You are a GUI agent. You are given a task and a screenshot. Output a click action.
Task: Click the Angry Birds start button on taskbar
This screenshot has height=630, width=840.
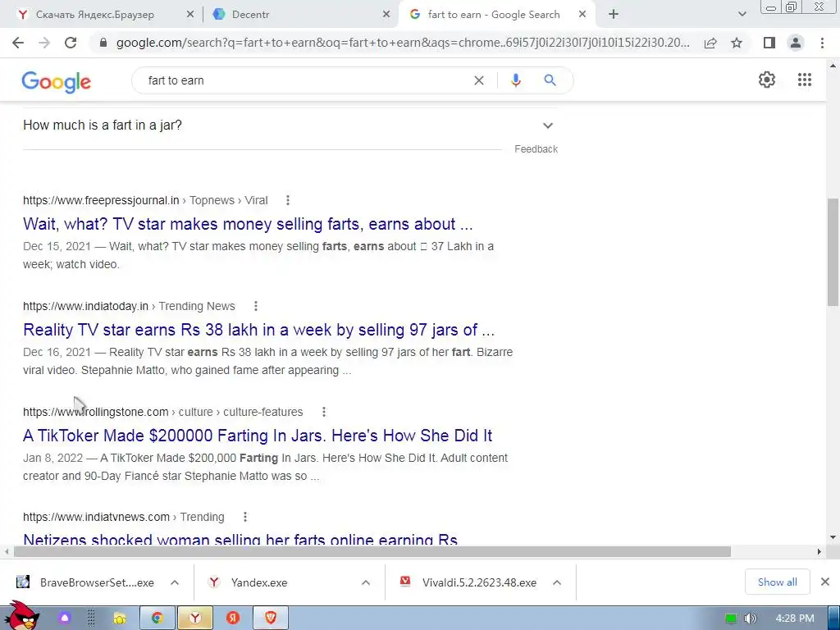click(21, 616)
